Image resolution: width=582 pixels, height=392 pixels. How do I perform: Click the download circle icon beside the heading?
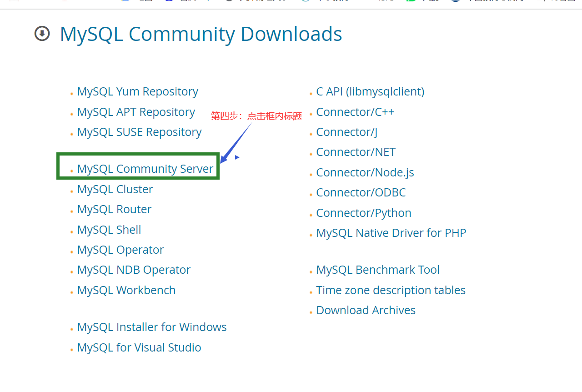(42, 34)
